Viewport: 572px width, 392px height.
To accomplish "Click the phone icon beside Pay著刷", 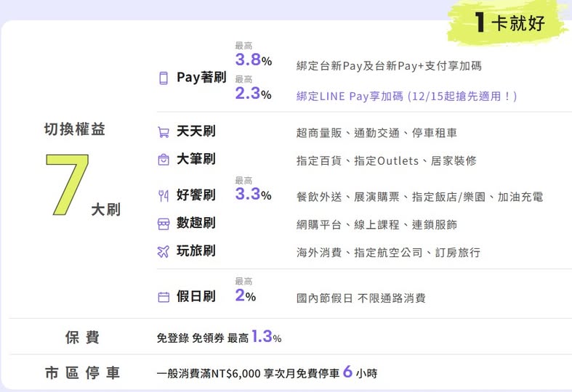I will click(x=164, y=78).
